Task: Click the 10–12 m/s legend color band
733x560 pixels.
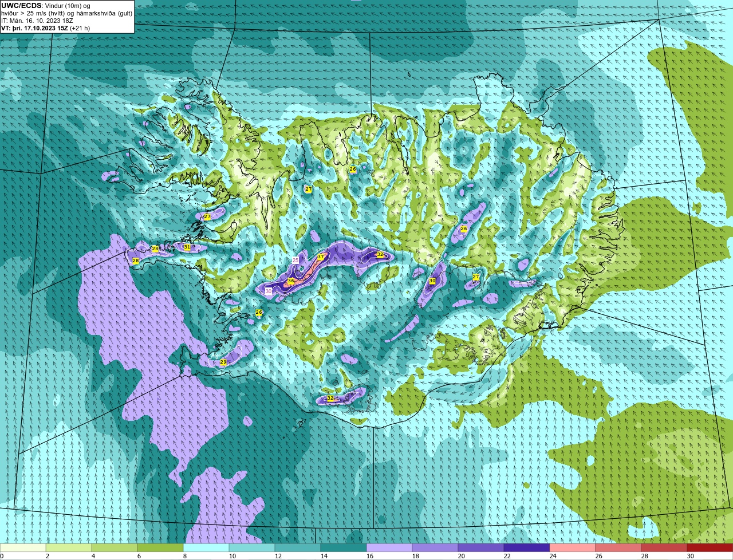Action: tap(252, 548)
